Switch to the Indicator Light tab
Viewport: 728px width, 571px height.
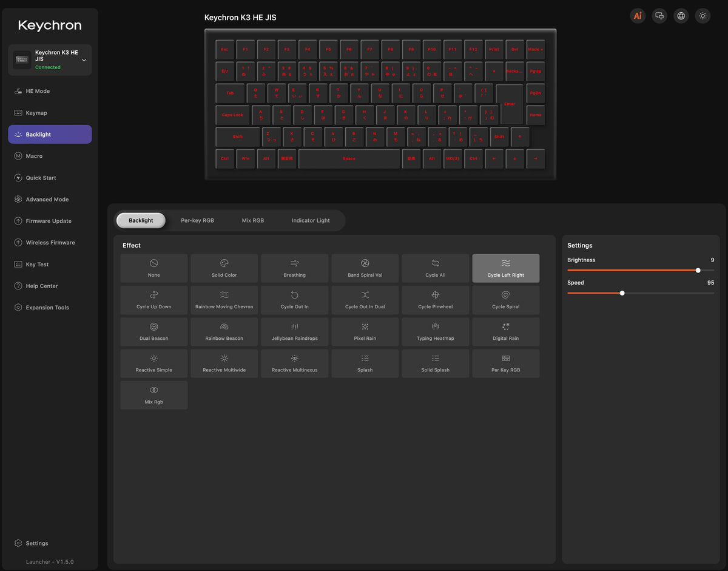(x=311, y=220)
